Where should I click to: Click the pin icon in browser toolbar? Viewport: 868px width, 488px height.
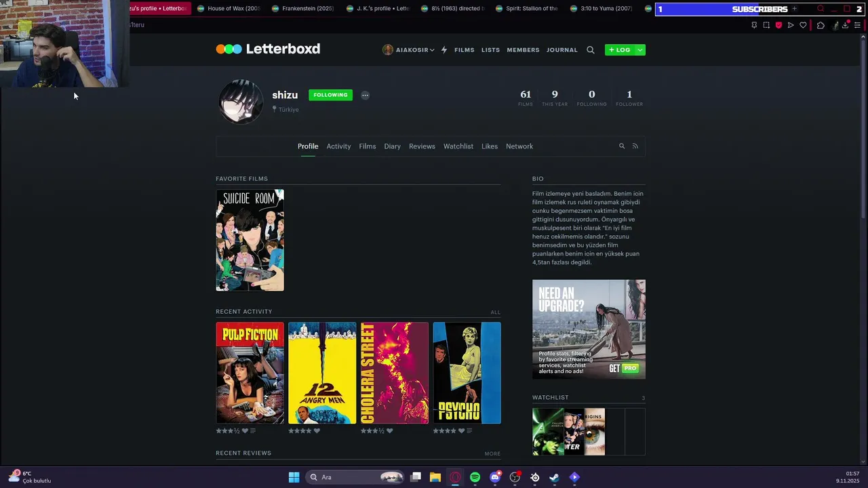[x=754, y=25]
